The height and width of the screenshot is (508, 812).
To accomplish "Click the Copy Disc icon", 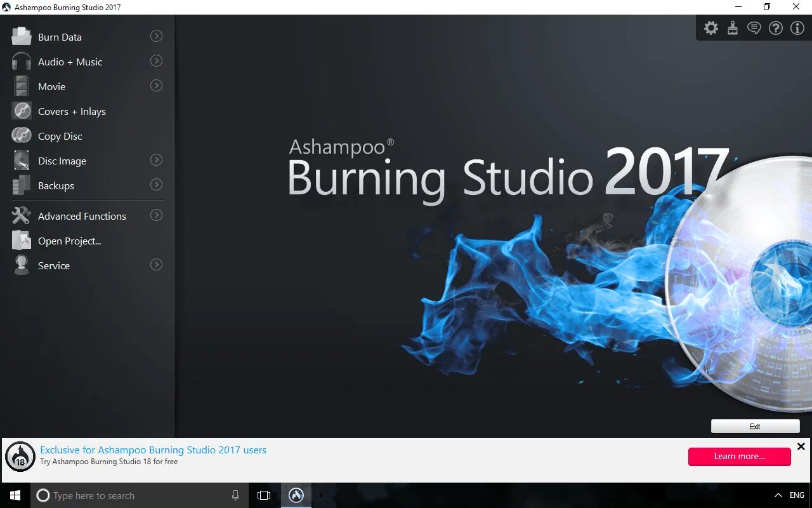I will pyautogui.click(x=22, y=135).
